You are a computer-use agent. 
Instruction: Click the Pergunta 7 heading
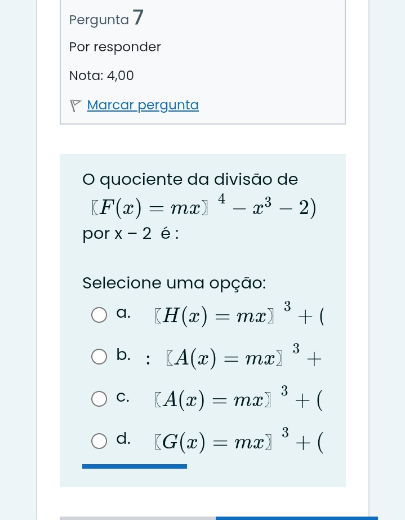[x=106, y=18]
